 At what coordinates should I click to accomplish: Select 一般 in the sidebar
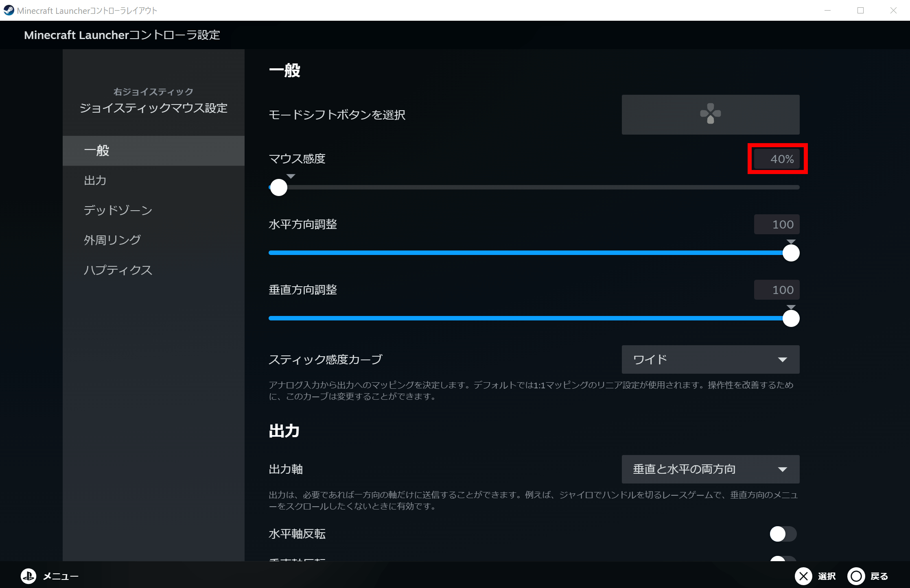[x=153, y=150]
